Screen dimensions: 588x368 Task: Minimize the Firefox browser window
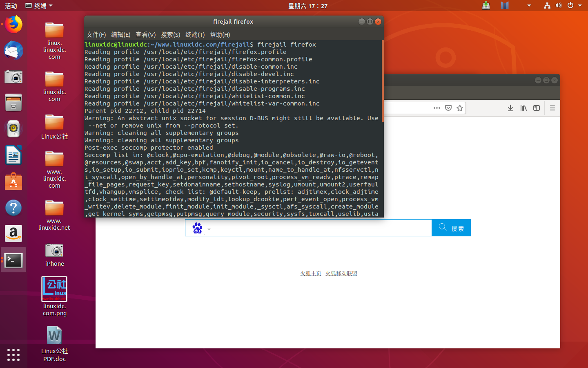pyautogui.click(x=538, y=80)
